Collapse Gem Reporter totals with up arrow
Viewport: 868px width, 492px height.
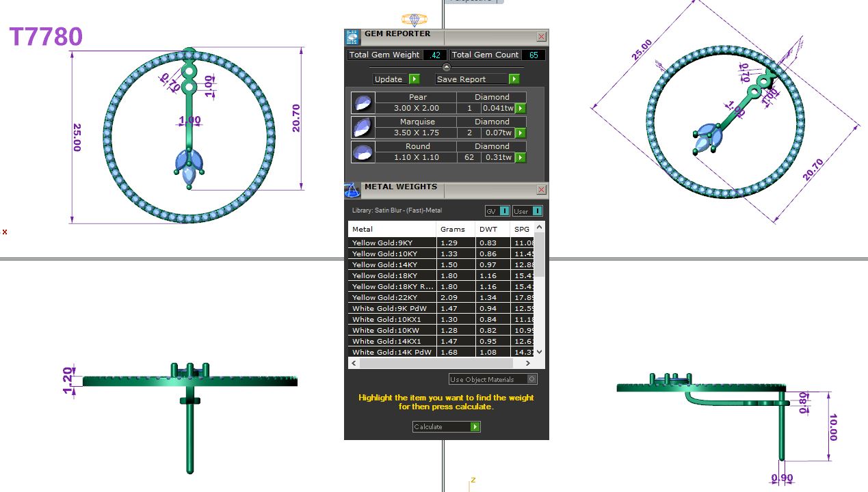click(446, 67)
